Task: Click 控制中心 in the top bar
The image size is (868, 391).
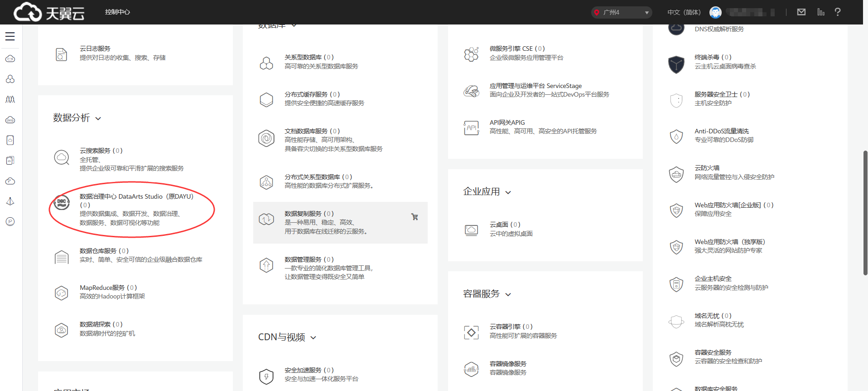Action: tap(117, 12)
